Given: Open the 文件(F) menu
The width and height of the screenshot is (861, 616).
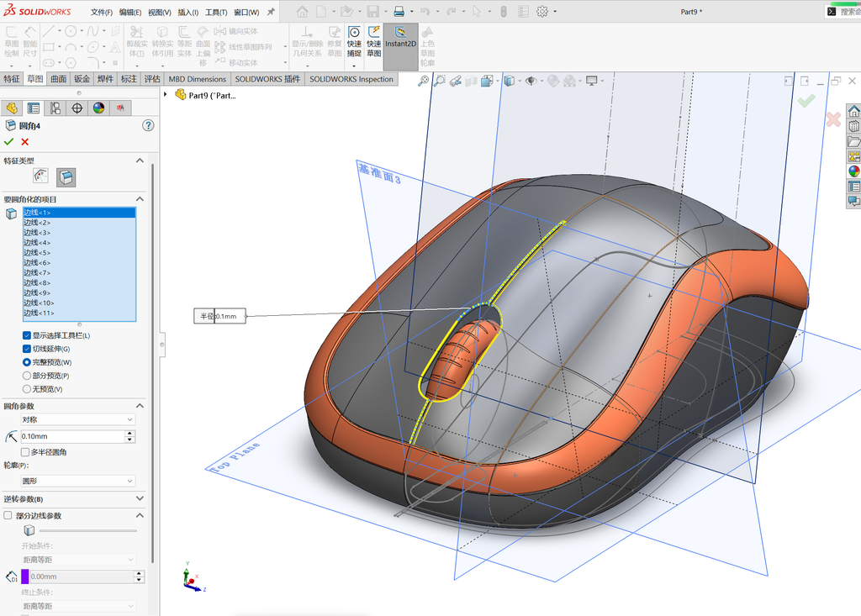Looking at the screenshot, I should point(102,12).
